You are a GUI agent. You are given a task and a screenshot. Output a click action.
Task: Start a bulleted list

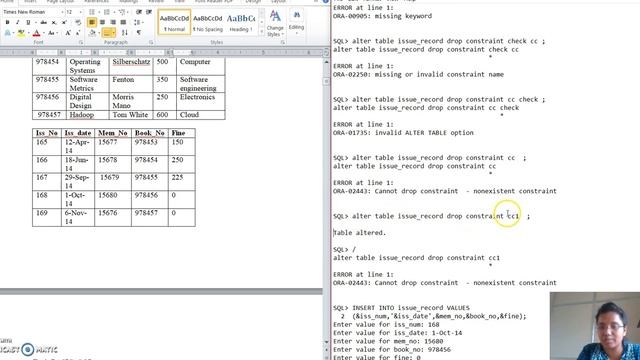tap(92, 12)
